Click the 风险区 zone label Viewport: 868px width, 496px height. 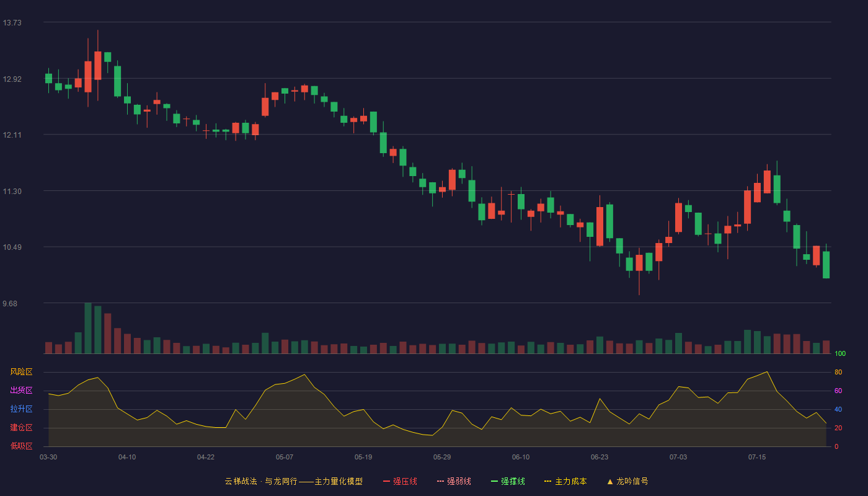(x=21, y=372)
